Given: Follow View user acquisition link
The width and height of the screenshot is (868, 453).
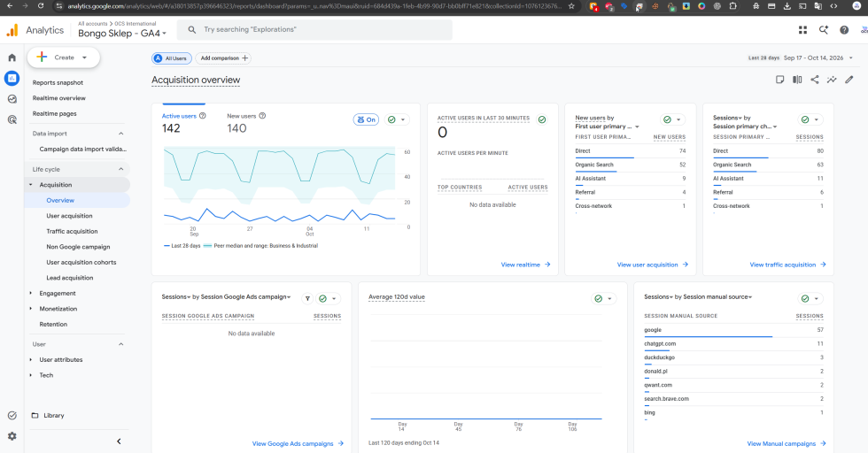Looking at the screenshot, I should click(653, 265).
